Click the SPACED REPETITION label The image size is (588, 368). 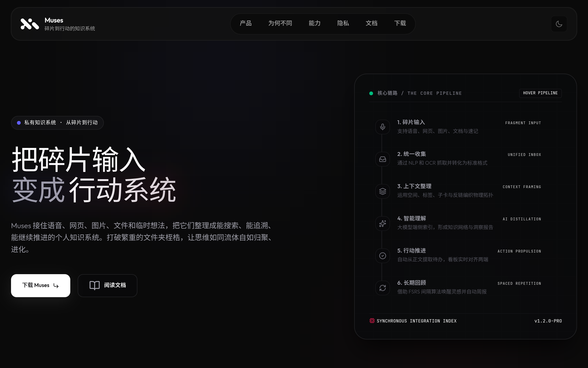(x=519, y=284)
